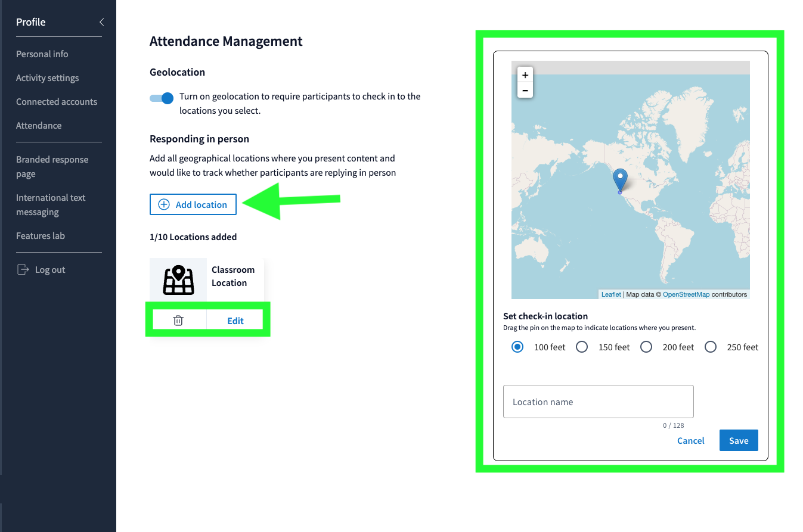Delete the Classroom Location using the trash icon

[178, 320]
